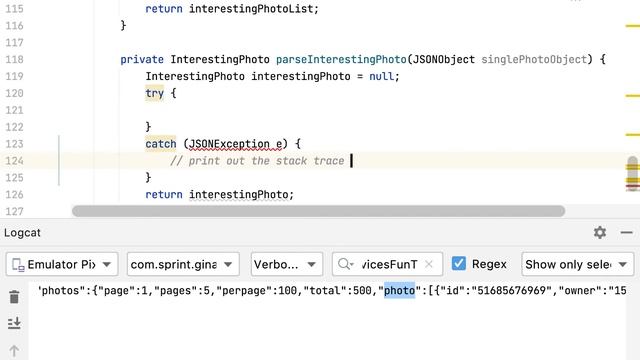This screenshot has width=640, height=360.
Task: Click the editor horizontal scrollbar
Action: [318, 211]
